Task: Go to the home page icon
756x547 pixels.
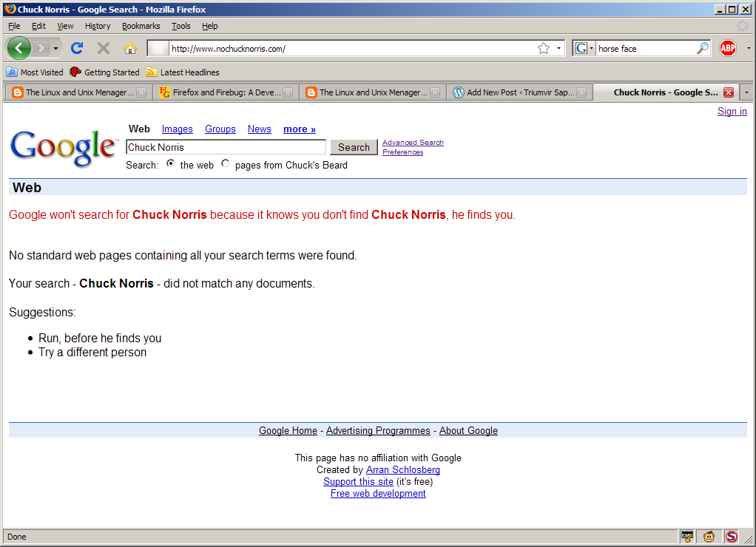Action: 129,48
